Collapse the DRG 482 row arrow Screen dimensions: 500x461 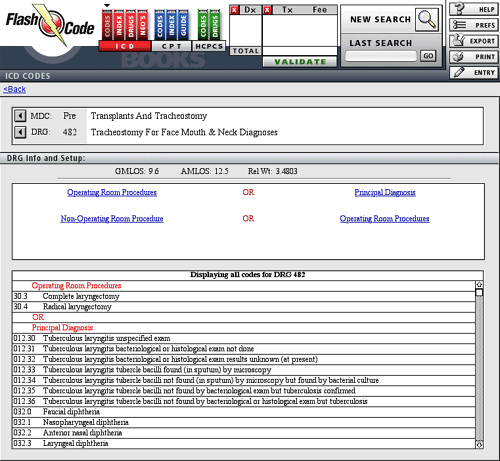tap(20, 132)
